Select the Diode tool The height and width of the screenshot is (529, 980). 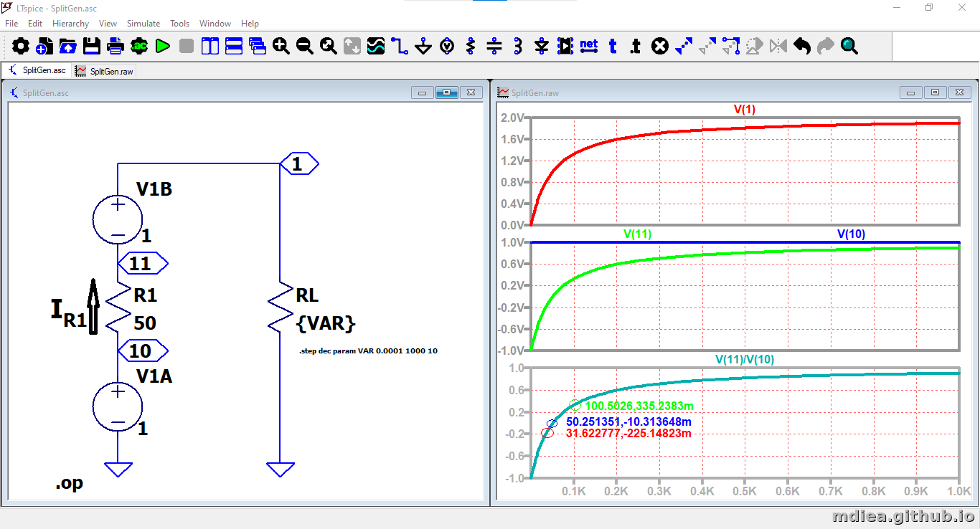click(542, 47)
